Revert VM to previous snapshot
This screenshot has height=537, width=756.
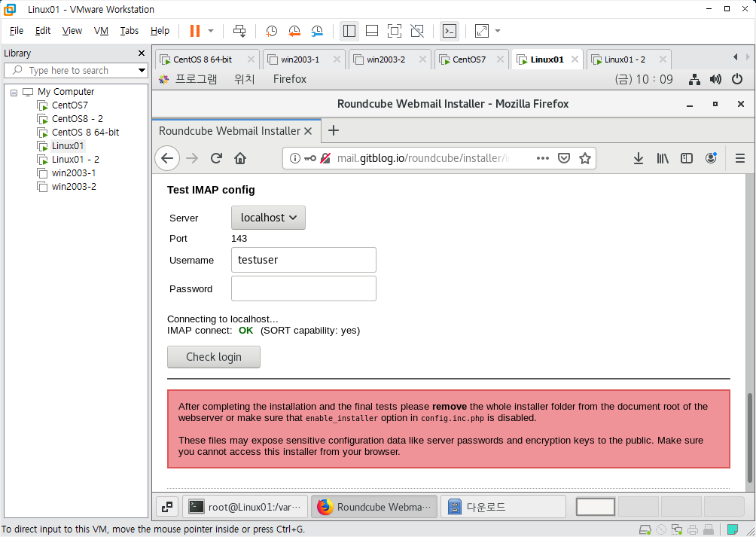click(294, 31)
